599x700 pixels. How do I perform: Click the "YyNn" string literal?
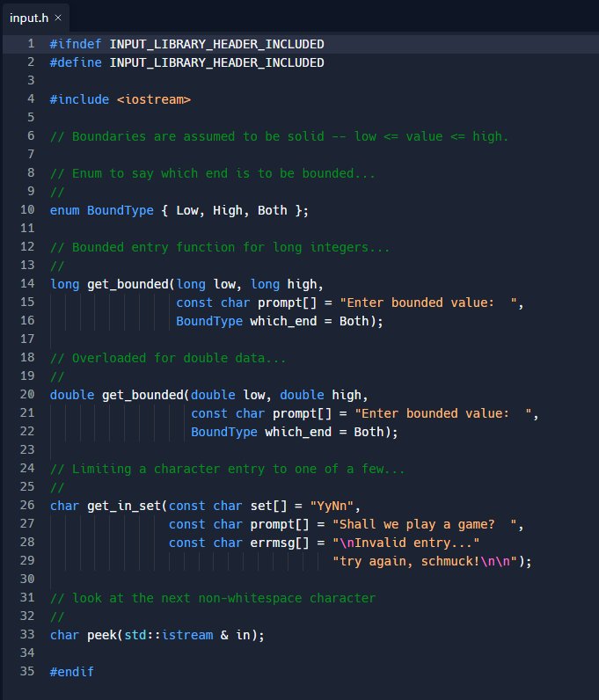point(332,506)
